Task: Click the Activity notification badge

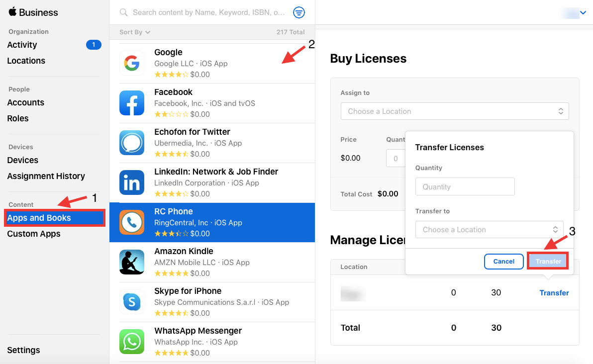Action: (x=94, y=45)
